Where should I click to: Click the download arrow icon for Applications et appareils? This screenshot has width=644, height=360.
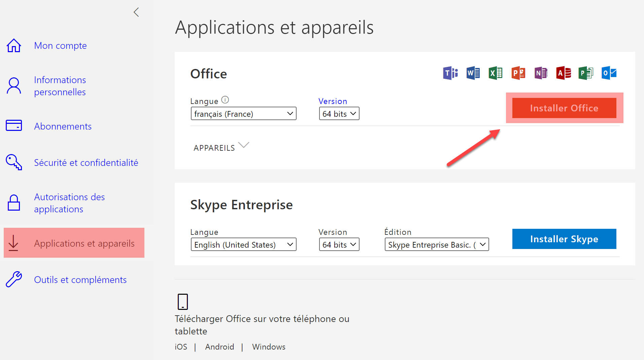point(13,243)
